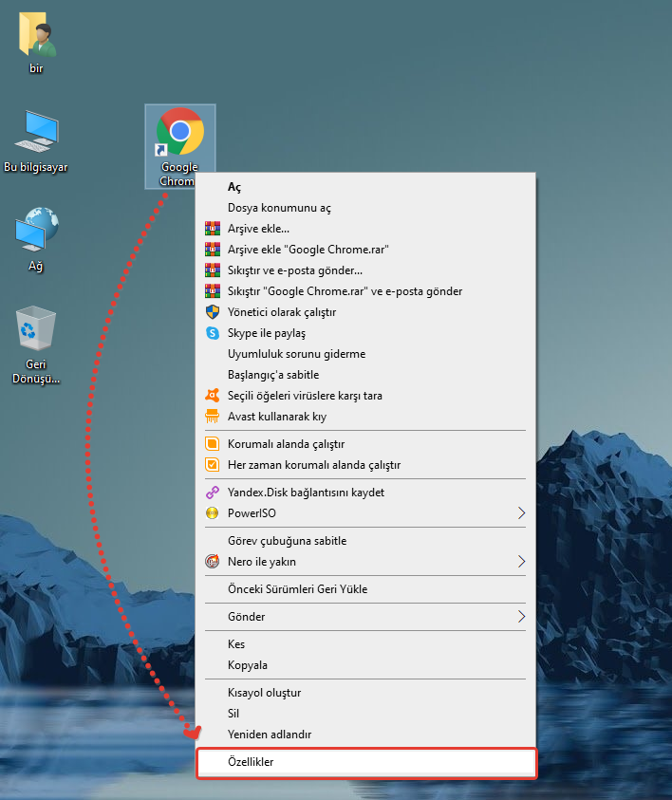Choose Korumalı alanda çalıştır option
672x800 pixels.
coord(285,444)
